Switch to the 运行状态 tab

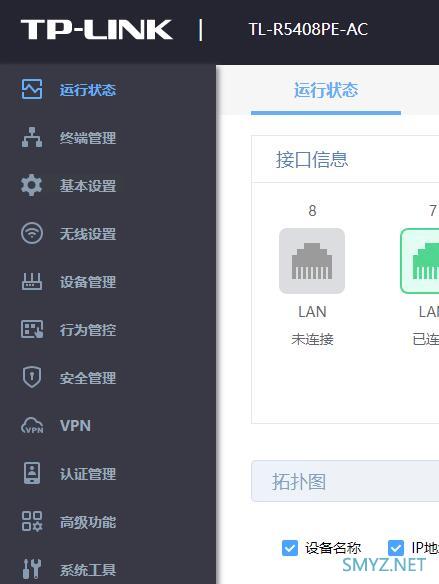tap(326, 91)
